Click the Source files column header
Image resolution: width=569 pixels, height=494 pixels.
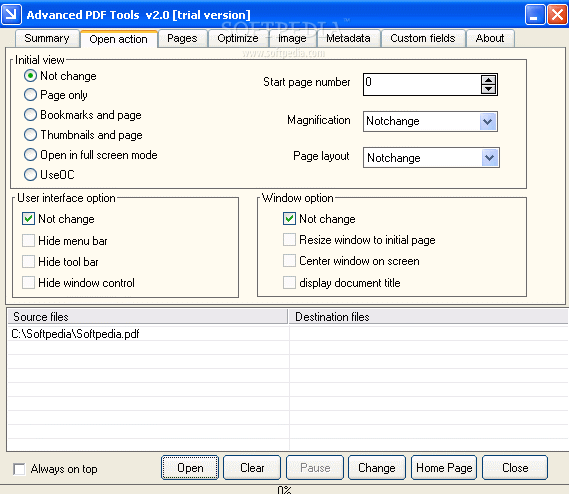[x=148, y=317]
